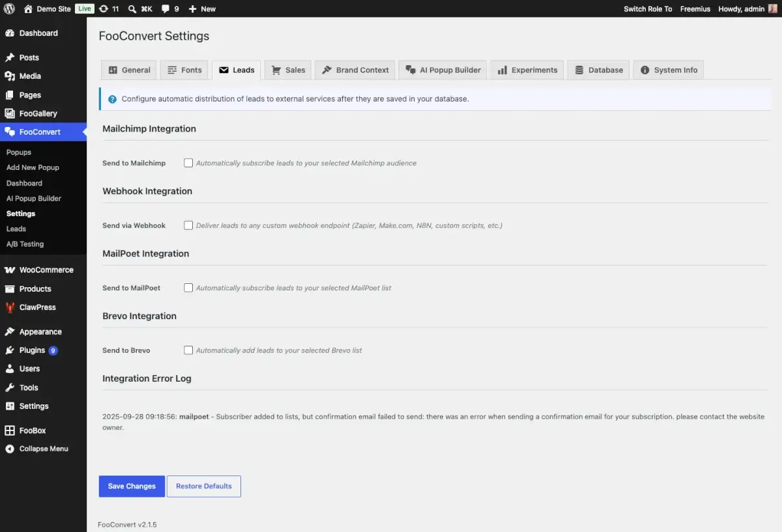Click the FooConvert speech bubble icon
Viewport: 782px width, 532px height.
[x=10, y=132]
